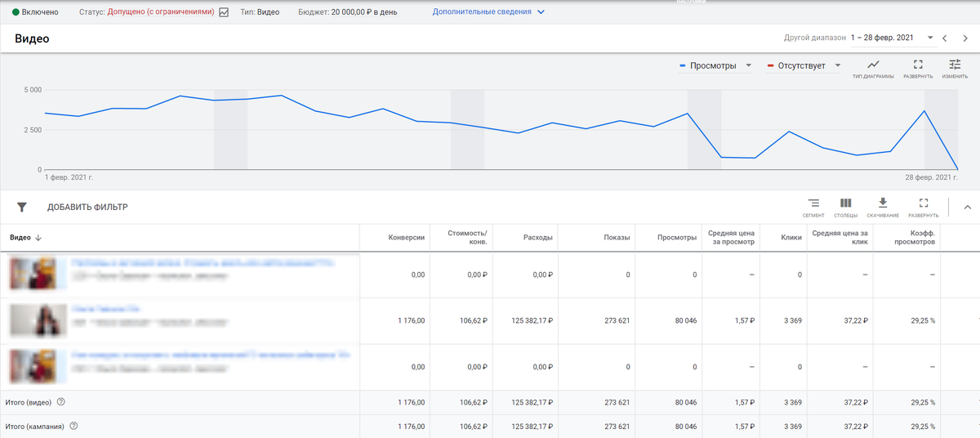Image resolution: width=980 pixels, height=438 pixels.
Task: Click 273 621 impressions in second video row
Action: pyautogui.click(x=617, y=321)
